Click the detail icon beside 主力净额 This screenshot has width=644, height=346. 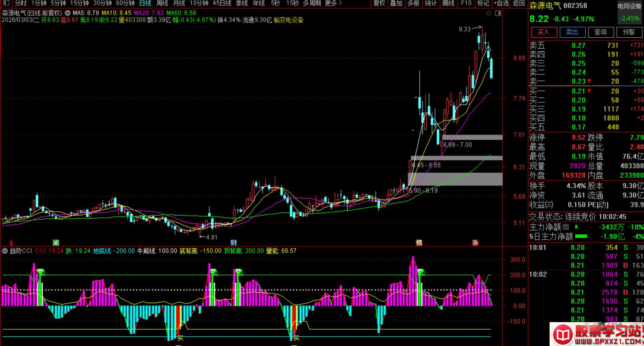click(x=565, y=227)
